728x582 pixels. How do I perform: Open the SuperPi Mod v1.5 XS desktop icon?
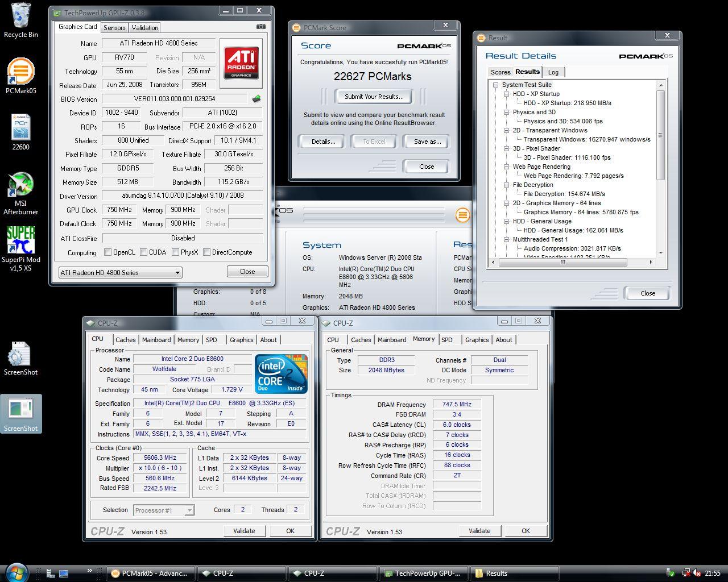click(x=21, y=249)
